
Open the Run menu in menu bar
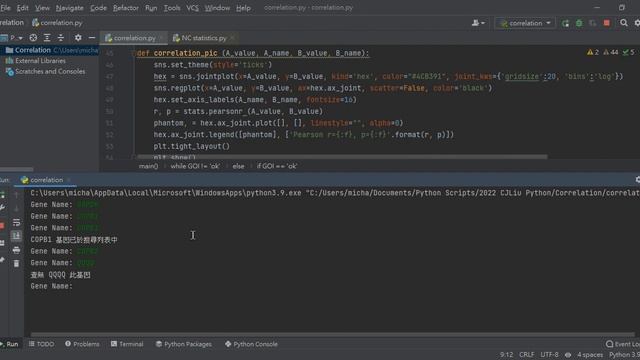pyautogui.click(x=151, y=8)
